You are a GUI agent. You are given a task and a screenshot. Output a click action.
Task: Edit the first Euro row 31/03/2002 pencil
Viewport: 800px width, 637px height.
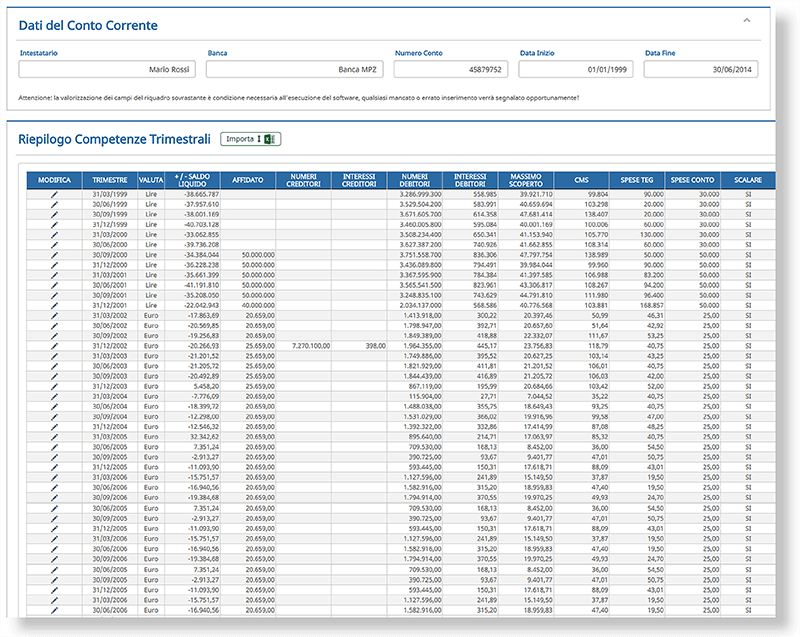[x=54, y=316]
